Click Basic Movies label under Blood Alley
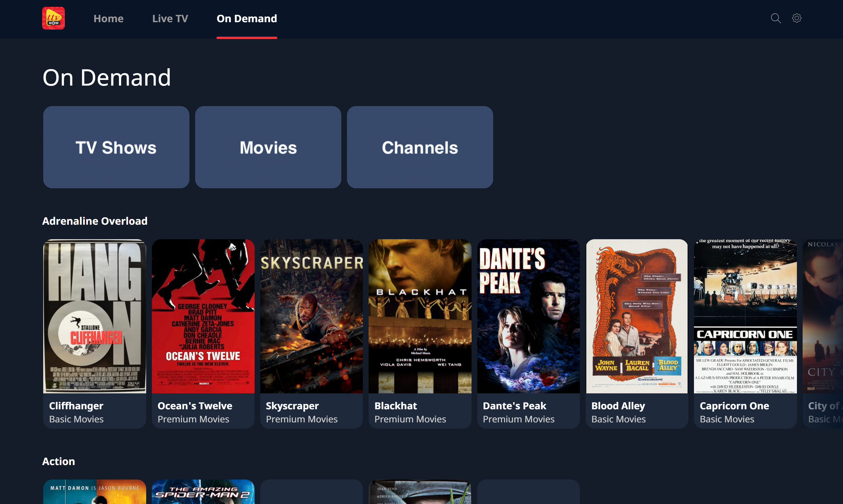This screenshot has height=504, width=843. [618, 419]
